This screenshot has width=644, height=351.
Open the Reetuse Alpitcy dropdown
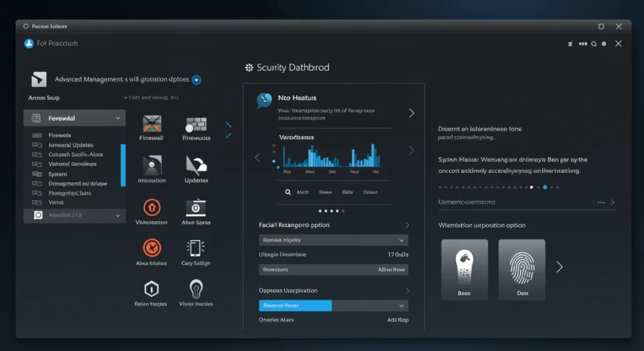(333, 240)
